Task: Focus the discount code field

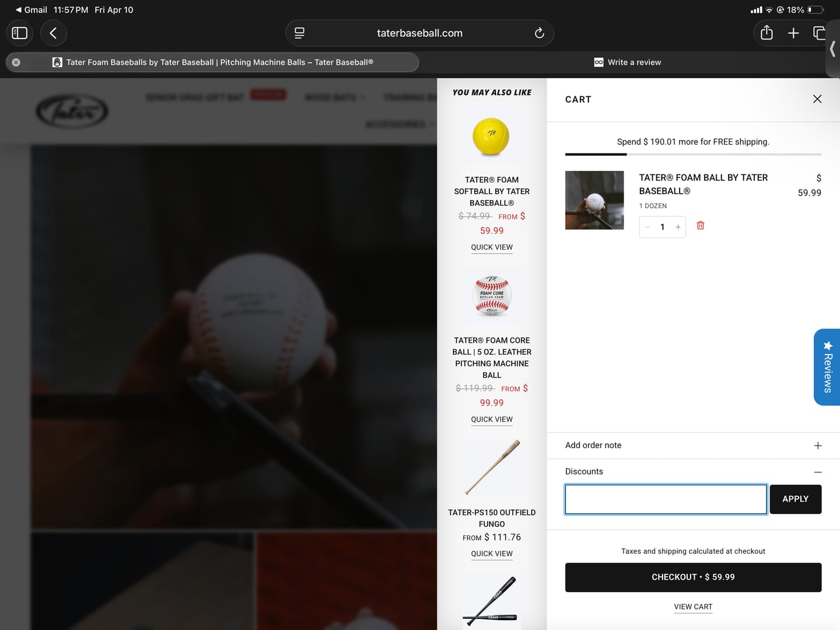Action: [x=666, y=499]
